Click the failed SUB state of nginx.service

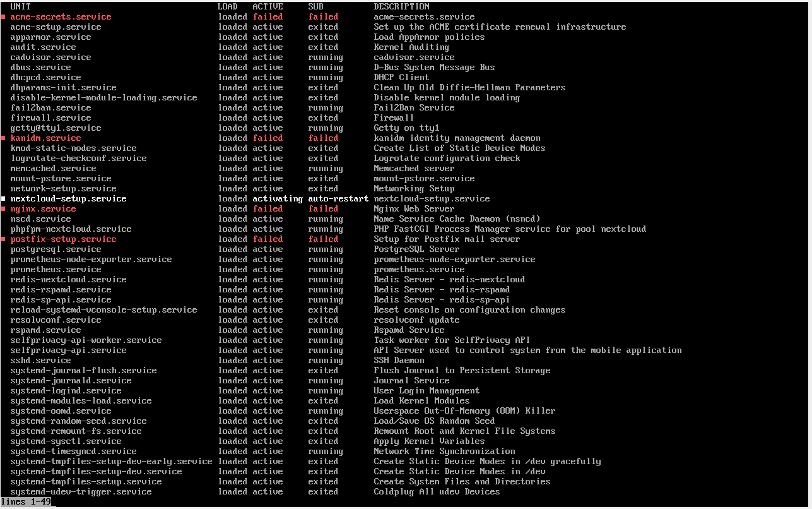point(324,208)
